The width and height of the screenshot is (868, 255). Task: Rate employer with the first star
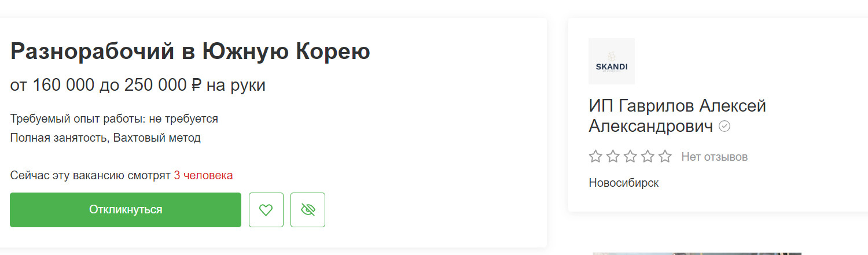pyautogui.click(x=595, y=156)
